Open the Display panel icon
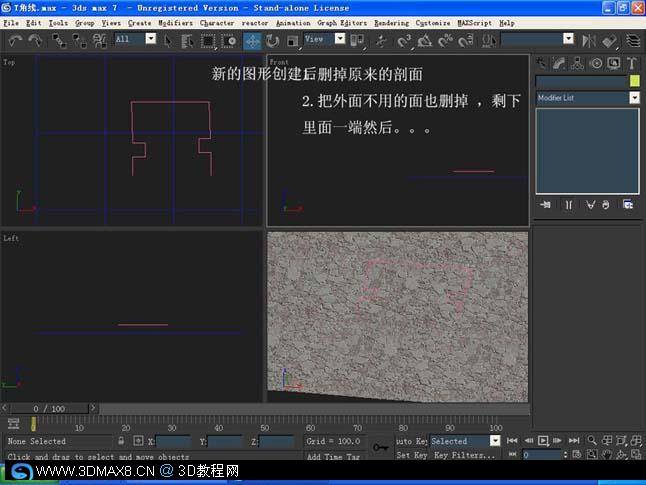Viewport: 646px width, 485px height. [613, 63]
